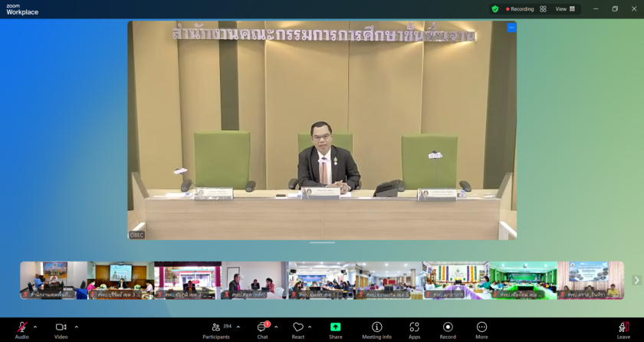Open the Chat panel

click(x=262, y=328)
